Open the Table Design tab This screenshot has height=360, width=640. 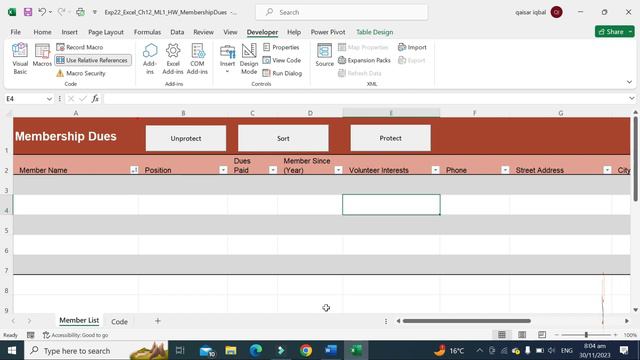click(x=375, y=32)
